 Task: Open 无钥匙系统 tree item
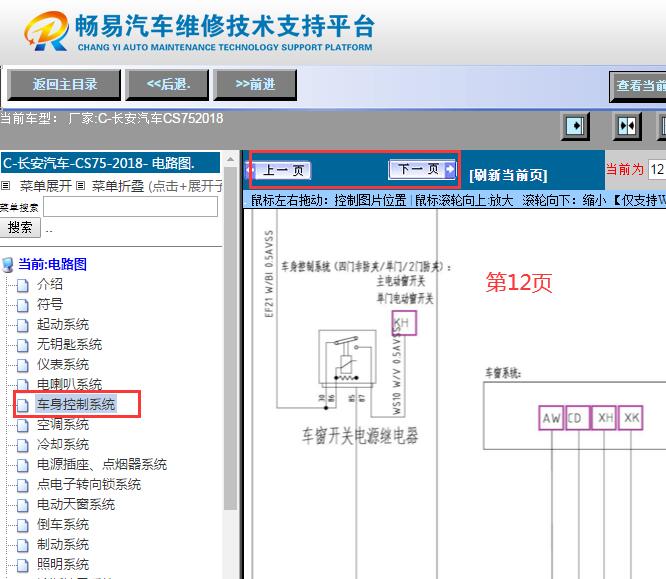(69, 344)
